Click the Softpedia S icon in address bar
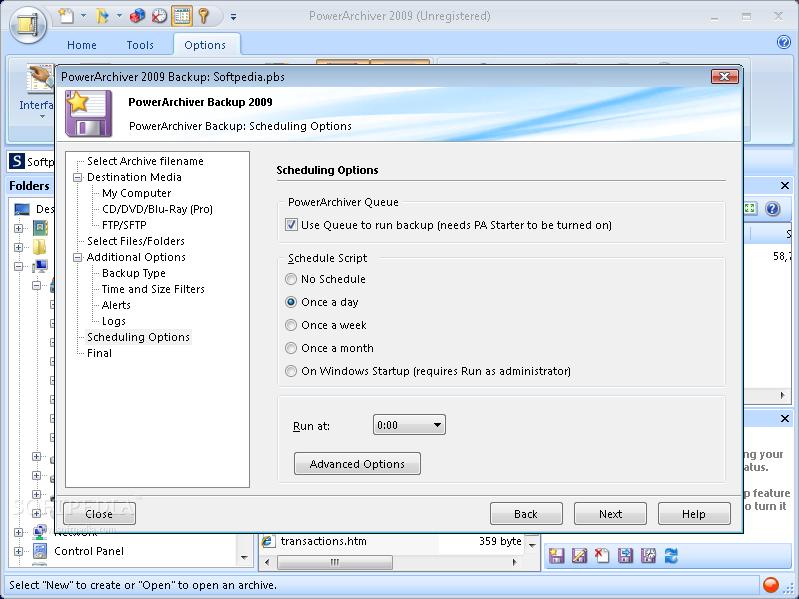Screen dimensions: 799x599 click(17, 161)
